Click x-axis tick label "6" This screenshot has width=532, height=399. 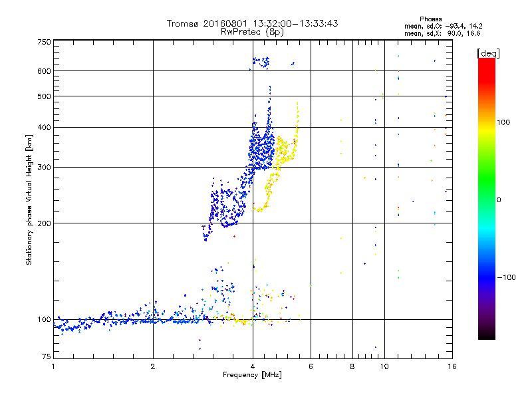pos(311,366)
